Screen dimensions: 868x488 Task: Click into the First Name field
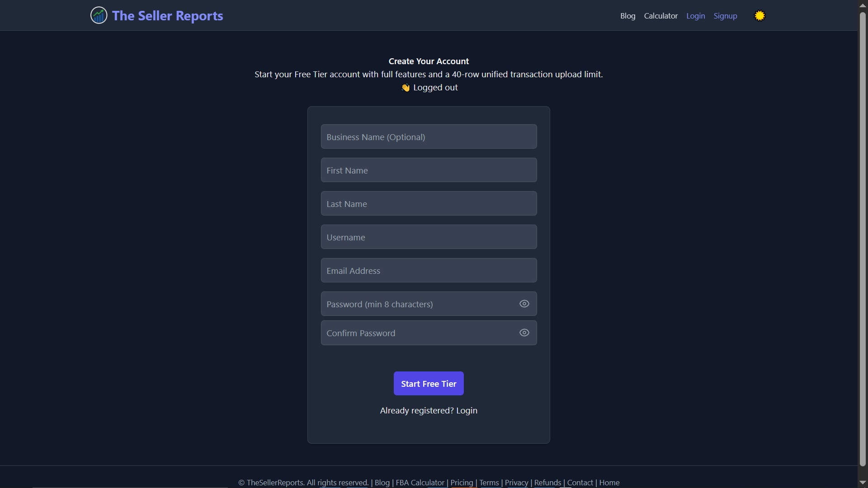click(429, 170)
